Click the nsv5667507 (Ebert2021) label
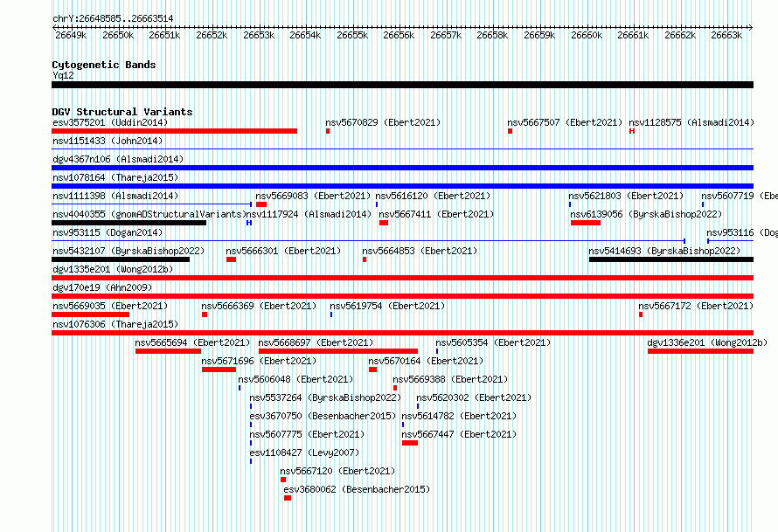 point(564,122)
